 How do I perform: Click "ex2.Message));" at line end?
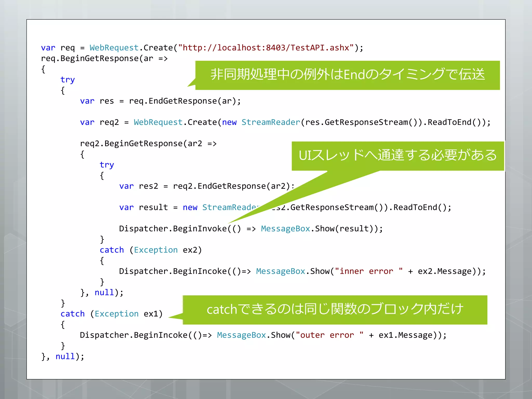click(x=452, y=271)
